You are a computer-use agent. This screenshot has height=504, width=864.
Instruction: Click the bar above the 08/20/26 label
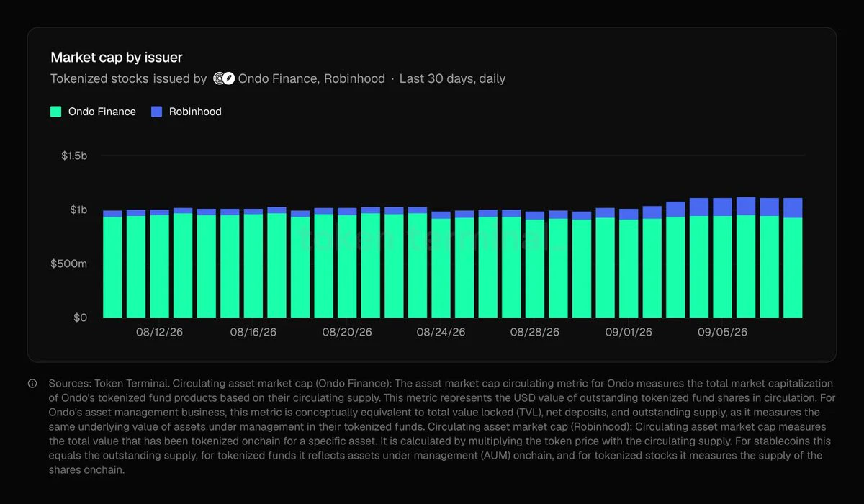pos(347,263)
